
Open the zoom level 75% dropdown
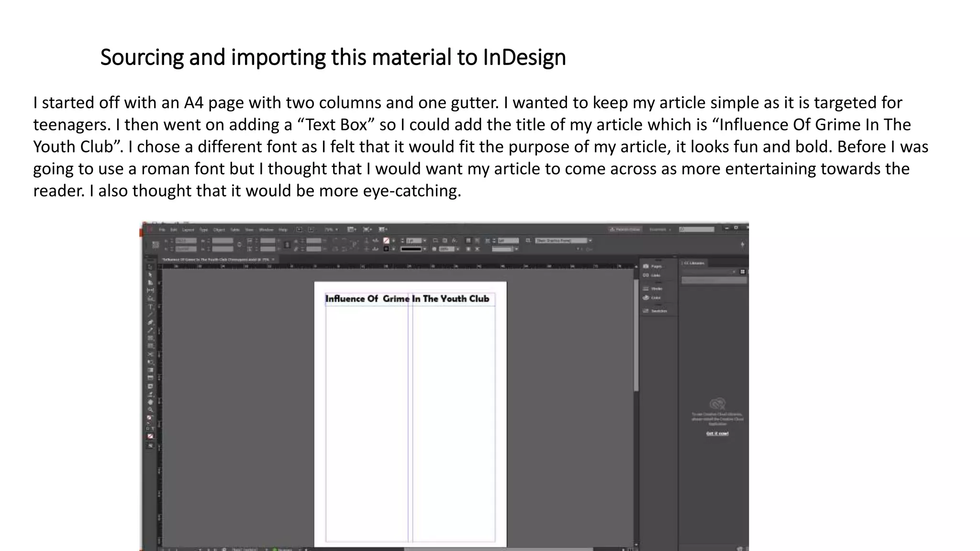click(331, 230)
